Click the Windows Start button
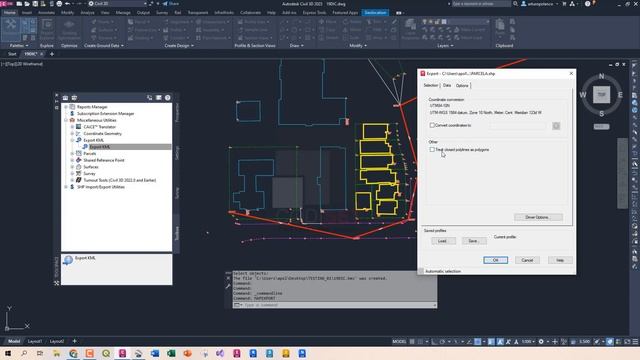Viewport: 640px width, 360px height. tap(8, 353)
